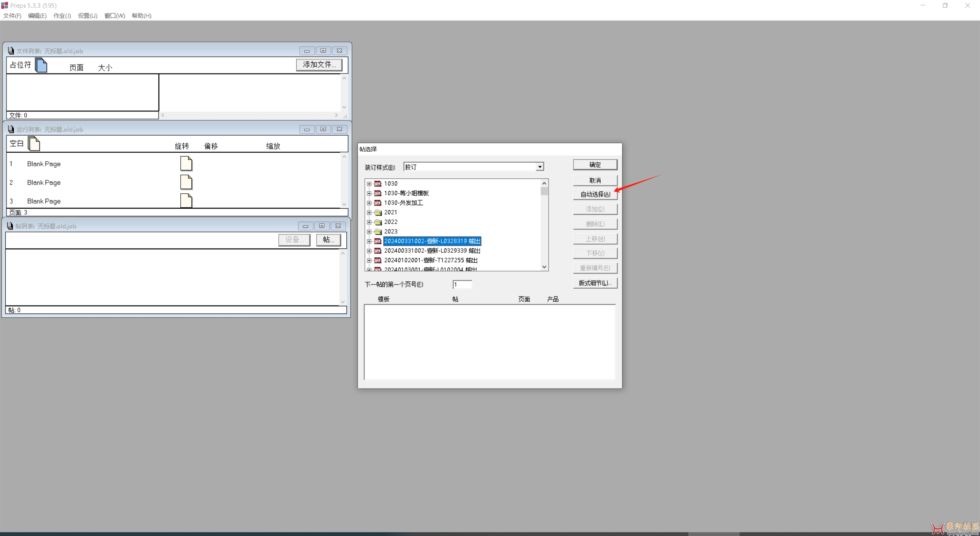
Task: Select page icon in Blank Page row 3
Action: [186, 201]
